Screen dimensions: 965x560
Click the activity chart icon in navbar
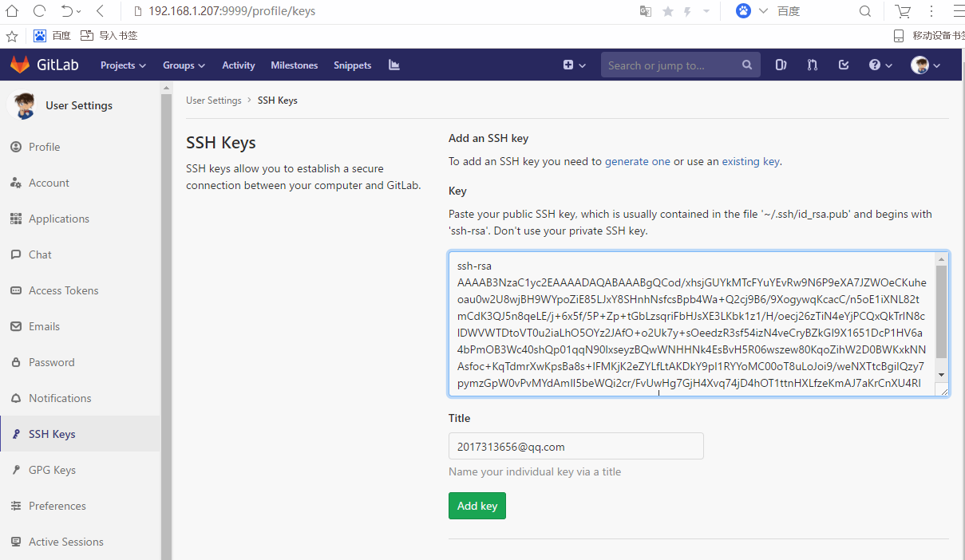tap(394, 65)
